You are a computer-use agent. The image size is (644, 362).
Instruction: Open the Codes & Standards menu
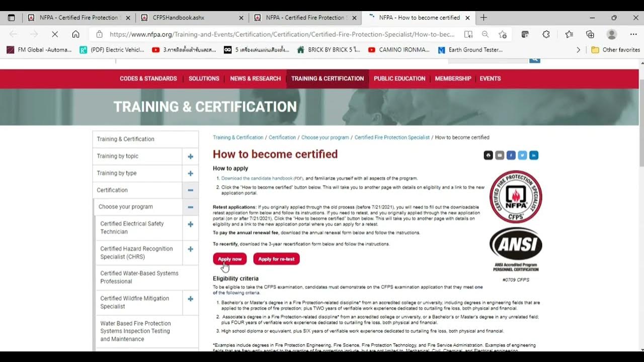point(148,78)
